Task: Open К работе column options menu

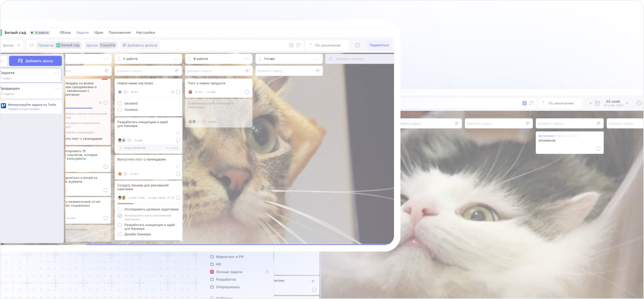Action: (176, 59)
